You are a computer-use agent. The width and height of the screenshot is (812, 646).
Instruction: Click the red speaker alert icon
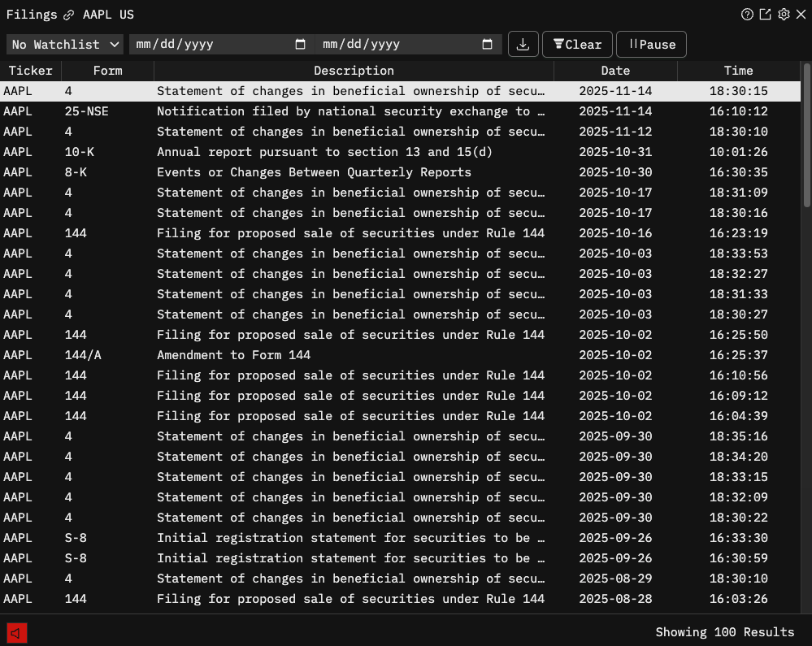(16, 632)
